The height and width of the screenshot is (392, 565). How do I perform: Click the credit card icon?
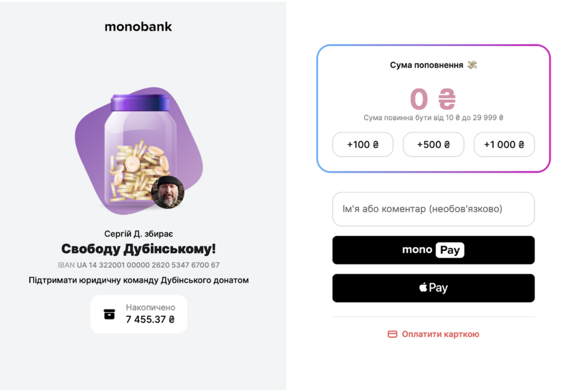(392, 334)
